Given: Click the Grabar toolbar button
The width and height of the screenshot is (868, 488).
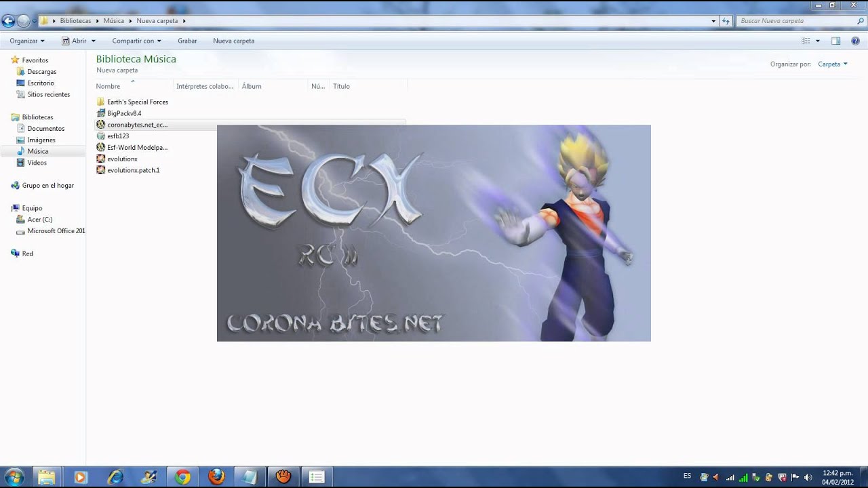Looking at the screenshot, I should click(x=187, y=41).
